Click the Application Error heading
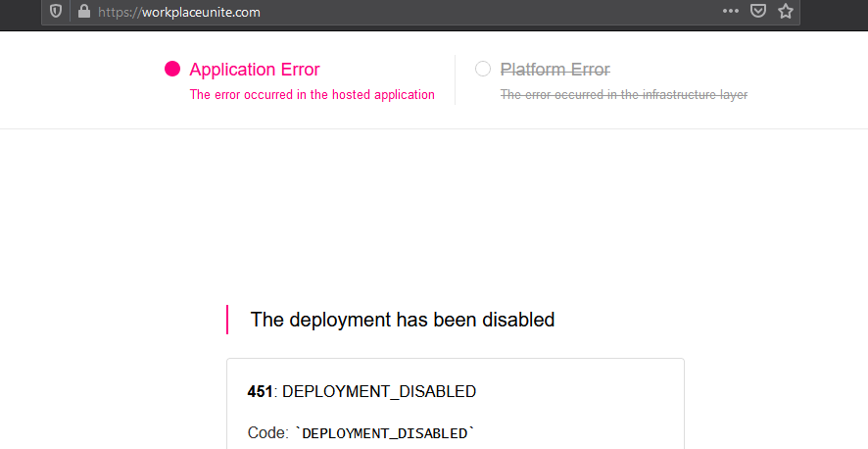This screenshot has height=449, width=868. pos(255,70)
